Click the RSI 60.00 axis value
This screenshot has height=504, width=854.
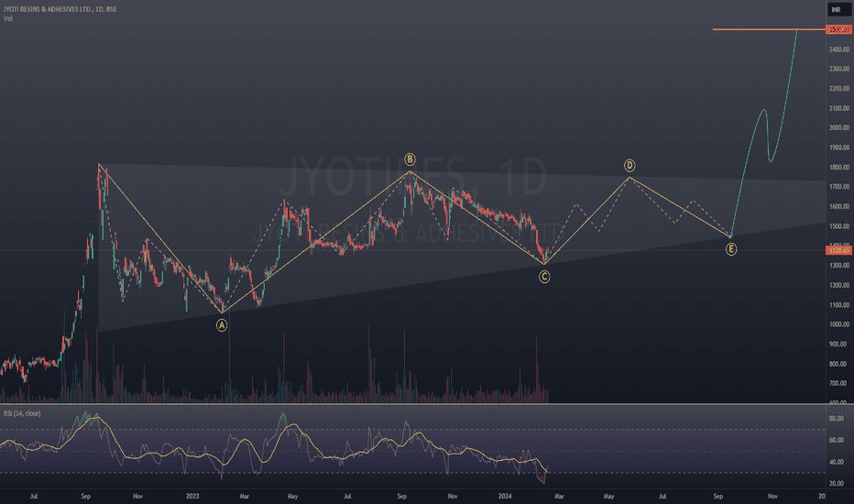pos(837,440)
